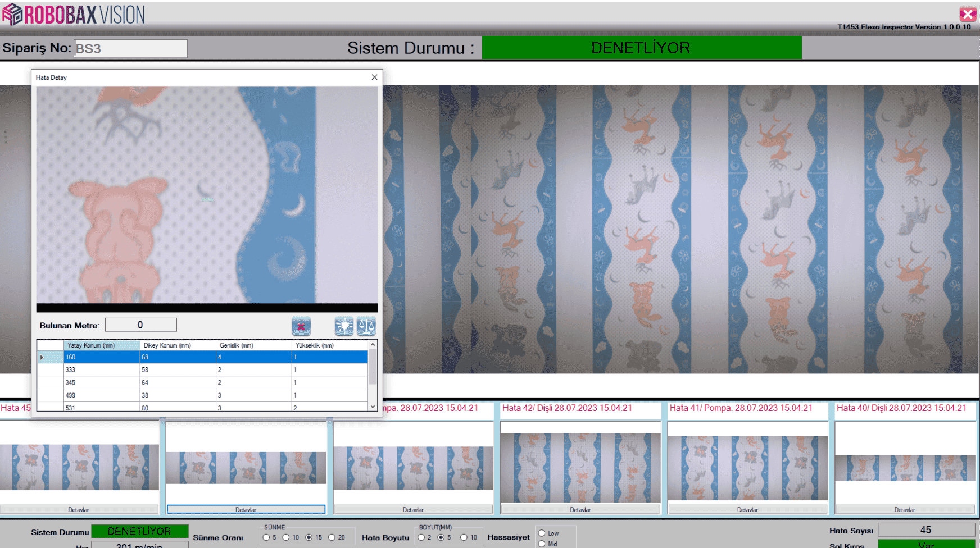980x548 pixels.
Task: Click Detaylar button under Hata 41 thumbnail
Action: tap(747, 510)
